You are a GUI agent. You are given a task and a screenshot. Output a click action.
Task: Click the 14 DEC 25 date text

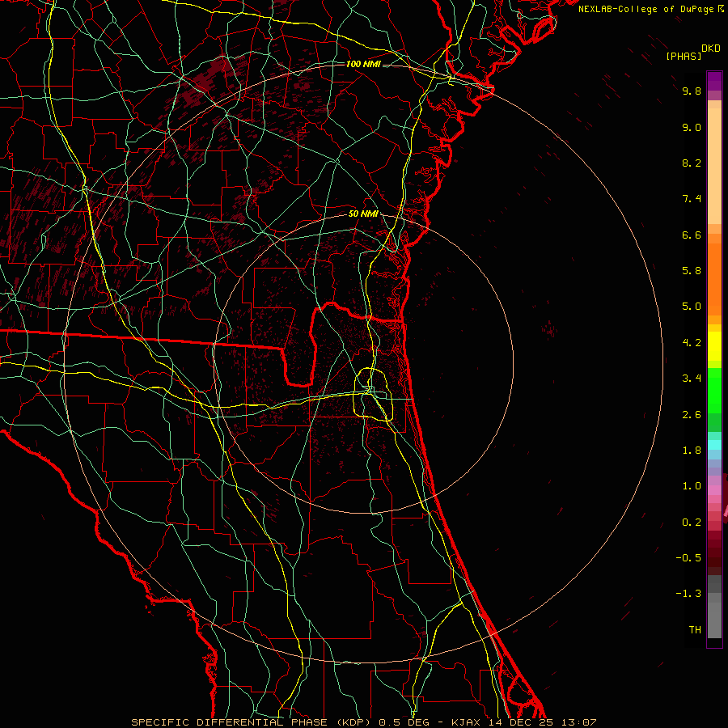(520, 722)
